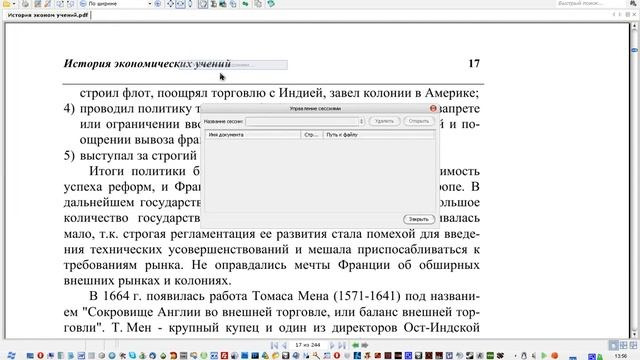This screenshot has width=640, height=360.
Task: Click the zoom-in plus icon after zoom box
Action: pyautogui.click(x=158, y=4)
